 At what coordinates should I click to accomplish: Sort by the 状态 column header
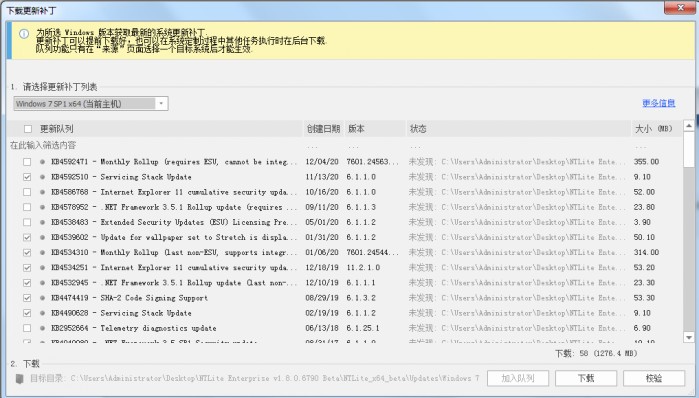[x=518, y=129]
